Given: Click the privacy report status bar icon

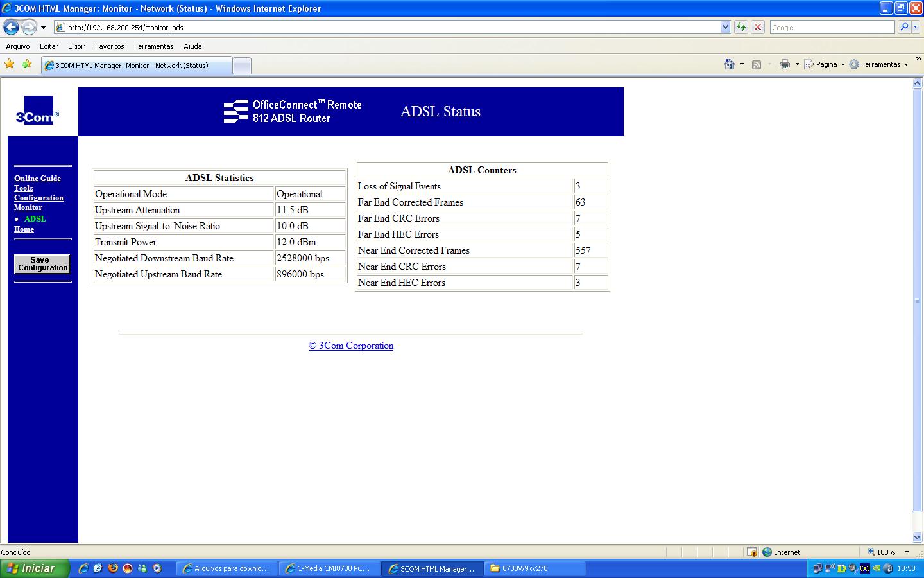Looking at the screenshot, I should click(751, 552).
